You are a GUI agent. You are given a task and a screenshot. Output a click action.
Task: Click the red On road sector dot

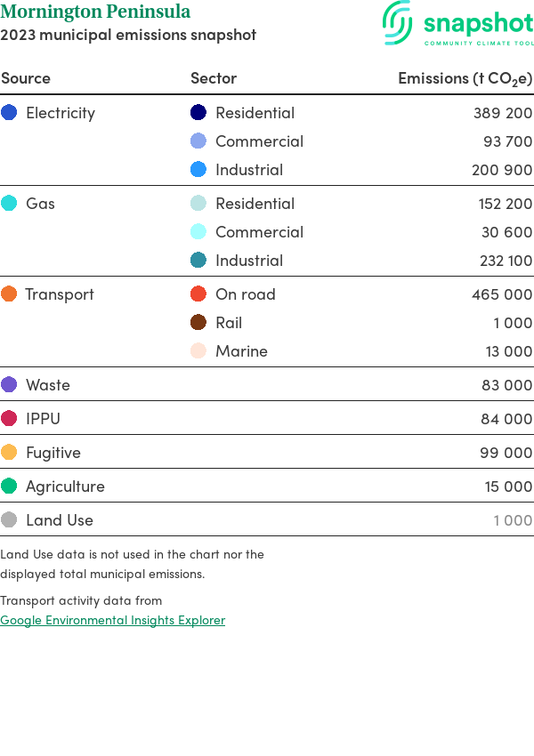pos(198,294)
